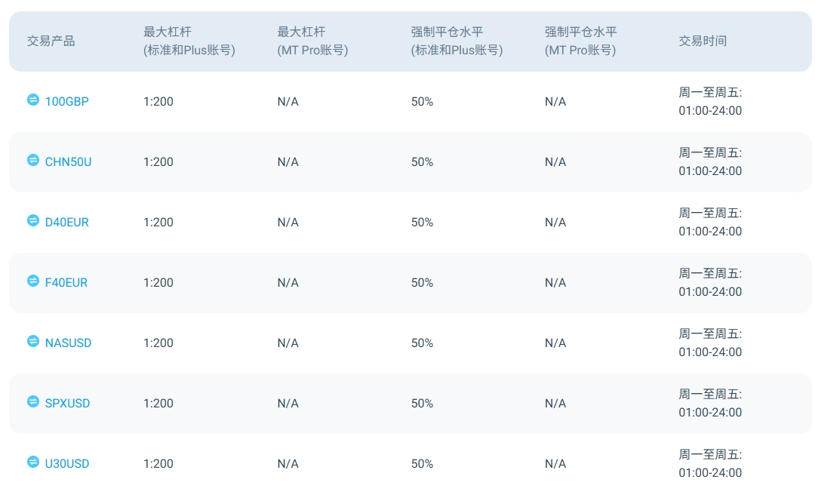Open the NASUSD index link
815x504 pixels.
coord(68,343)
